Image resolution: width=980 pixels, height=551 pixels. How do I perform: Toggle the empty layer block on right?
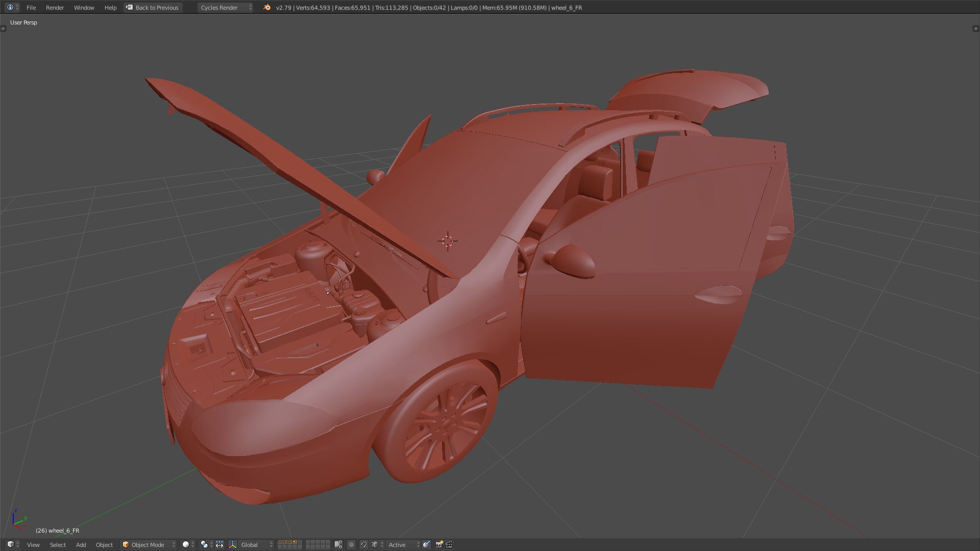click(317, 544)
